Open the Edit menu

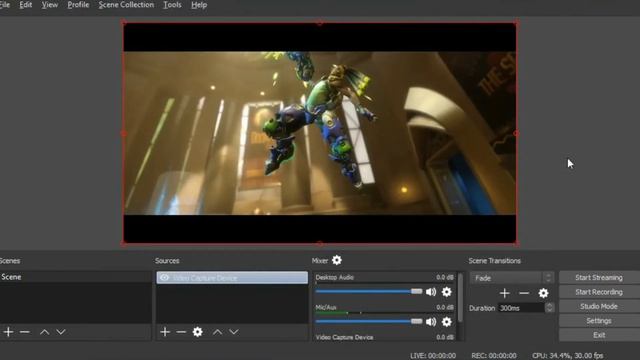tap(26, 5)
